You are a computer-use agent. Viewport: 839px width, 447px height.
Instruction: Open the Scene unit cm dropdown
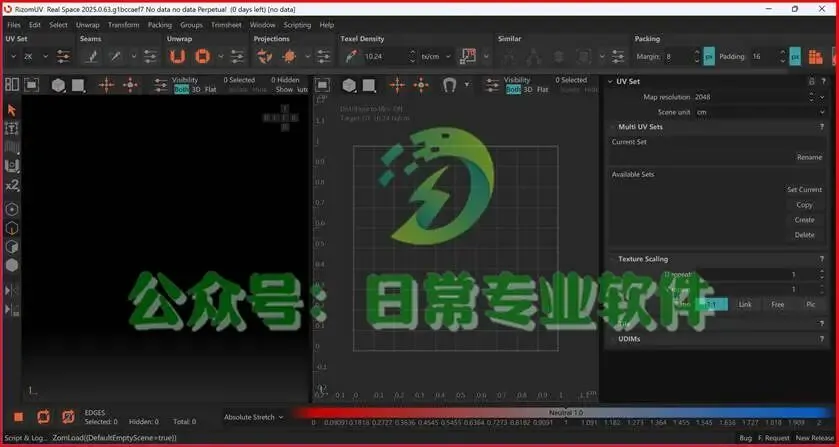click(x=761, y=112)
